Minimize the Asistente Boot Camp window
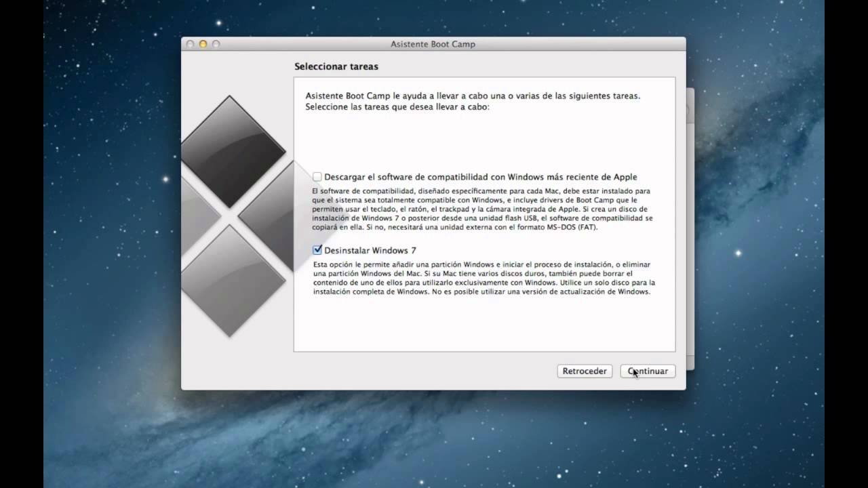Viewport: 868px width, 488px height. click(x=203, y=44)
